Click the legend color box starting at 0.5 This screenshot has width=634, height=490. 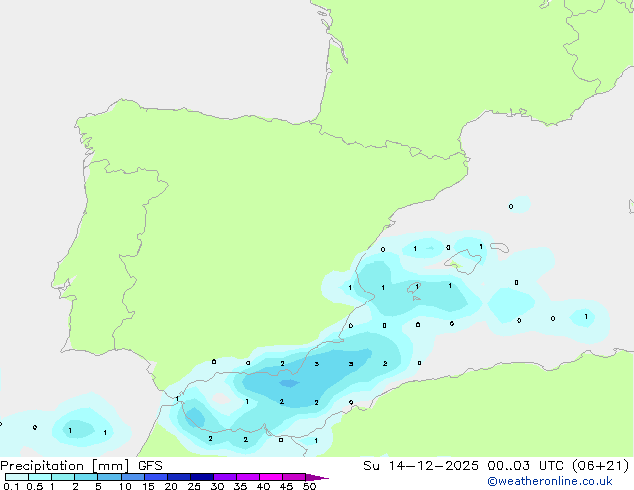tap(40, 477)
